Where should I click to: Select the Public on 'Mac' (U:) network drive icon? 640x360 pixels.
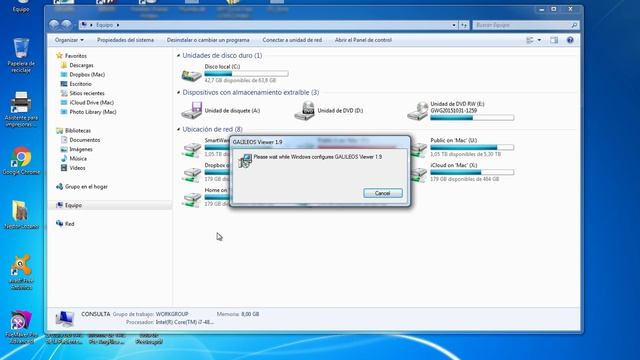point(419,149)
